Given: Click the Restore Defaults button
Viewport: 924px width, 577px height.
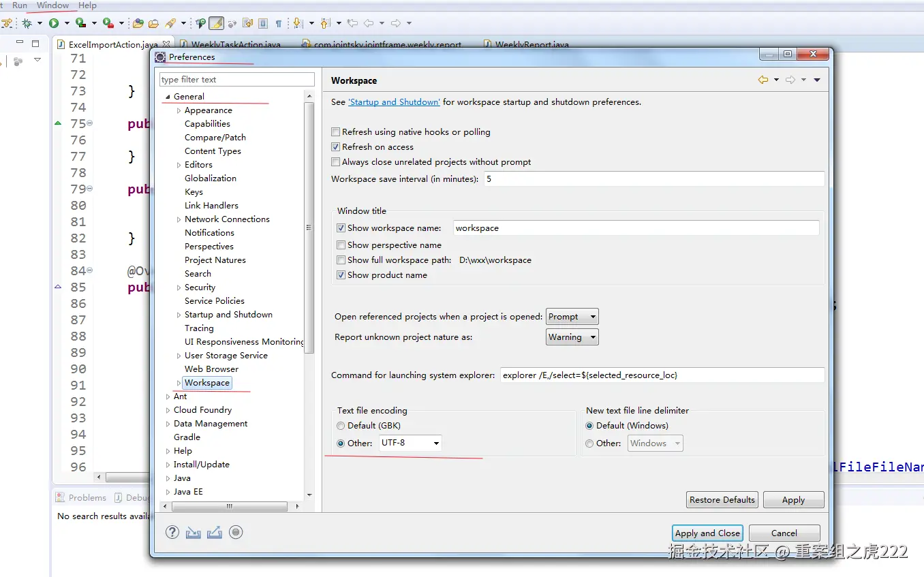Looking at the screenshot, I should pos(722,500).
